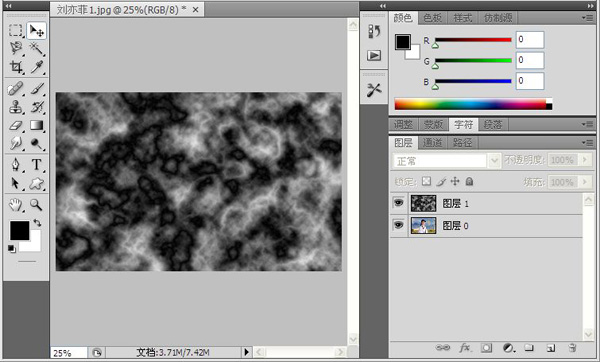
Task: Open the 不透明度 opacity slider arrow
Action: point(585,160)
